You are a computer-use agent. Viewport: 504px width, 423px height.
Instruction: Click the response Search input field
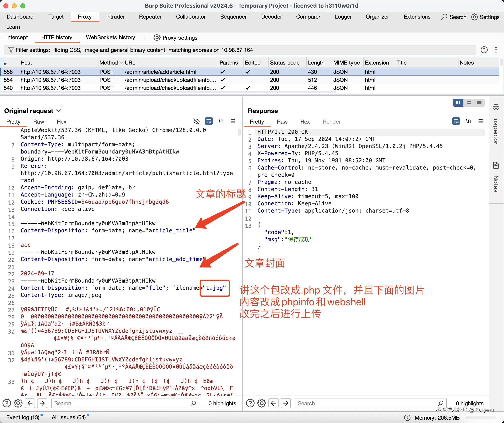point(367,403)
